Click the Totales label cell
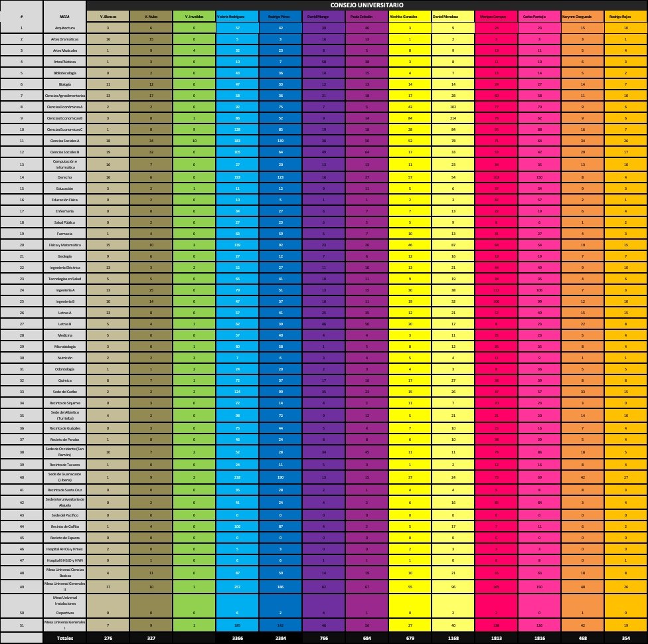The width and height of the screenshot is (648, 644). [x=64, y=638]
